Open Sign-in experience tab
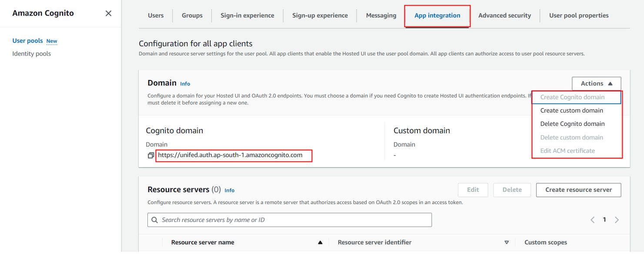Viewport: 644px width, 257px height. 247,16
